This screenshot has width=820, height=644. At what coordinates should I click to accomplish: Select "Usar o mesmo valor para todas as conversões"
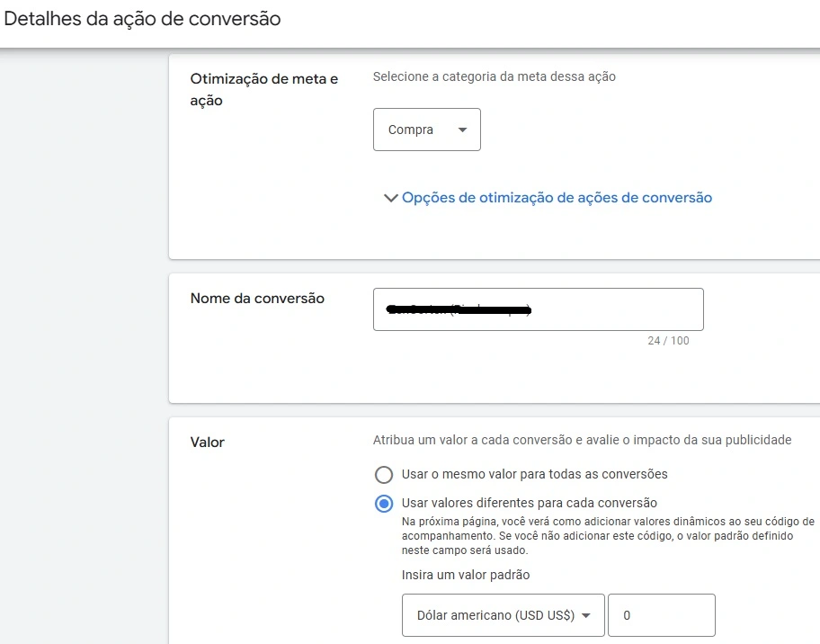pos(384,474)
